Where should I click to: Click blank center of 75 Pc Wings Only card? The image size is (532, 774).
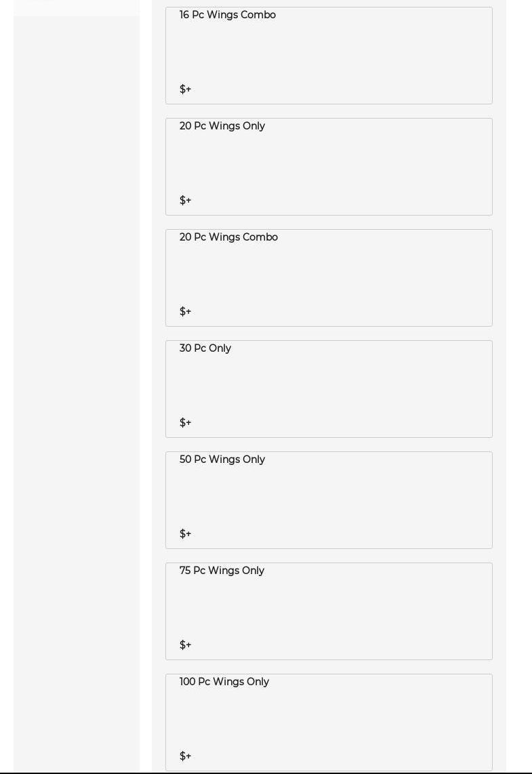click(329, 610)
